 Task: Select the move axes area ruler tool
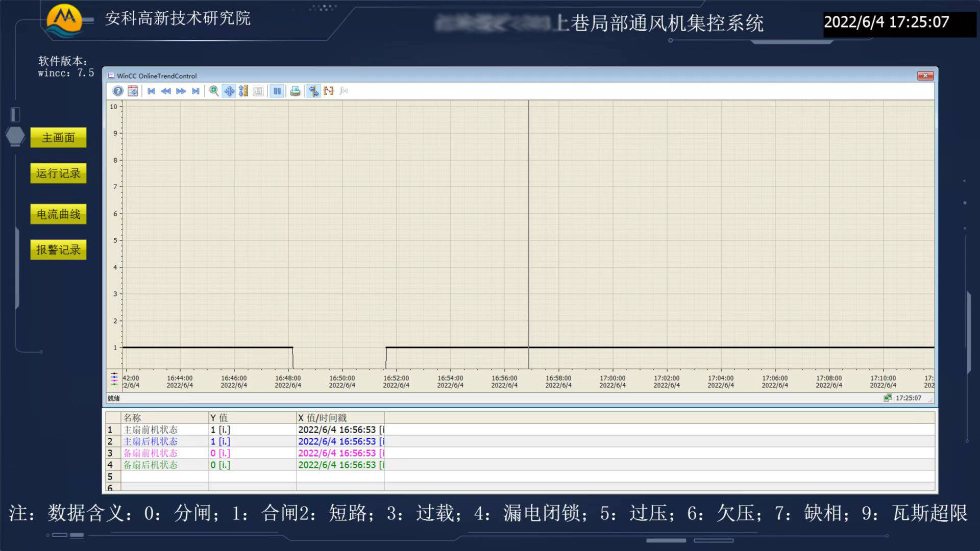coord(243,91)
